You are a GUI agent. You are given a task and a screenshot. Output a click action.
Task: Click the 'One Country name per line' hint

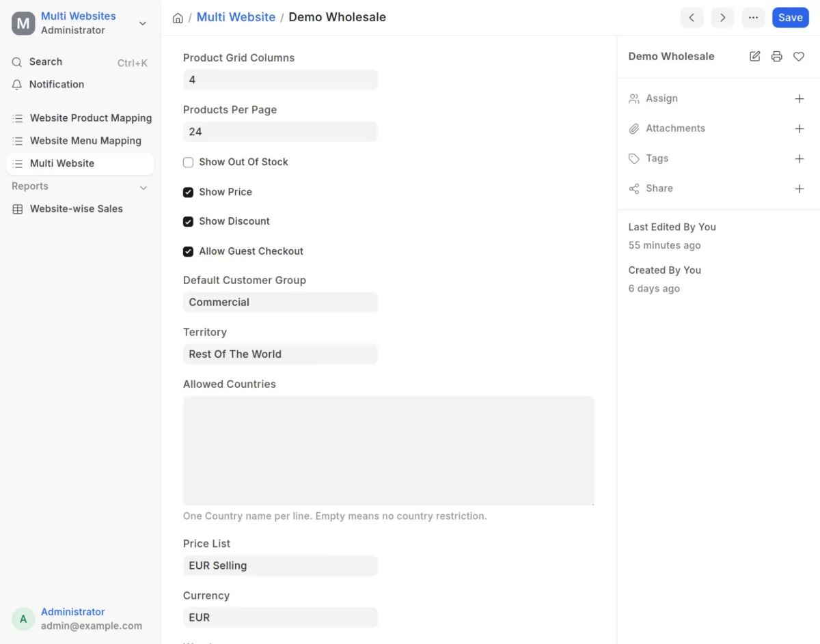pyautogui.click(x=335, y=516)
